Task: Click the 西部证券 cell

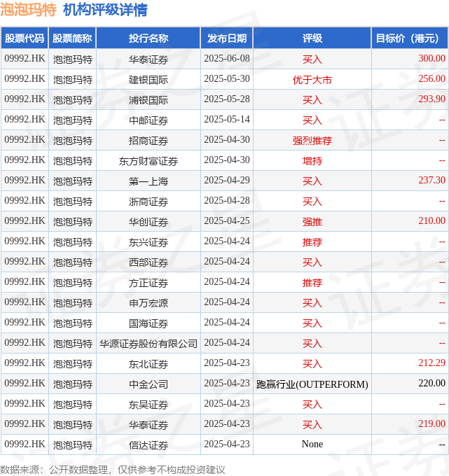Action: (148, 262)
